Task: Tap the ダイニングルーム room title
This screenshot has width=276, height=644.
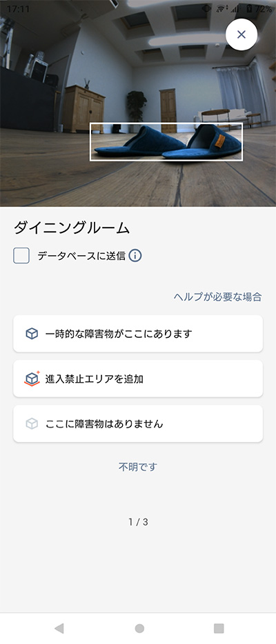Action: pyautogui.click(x=72, y=228)
